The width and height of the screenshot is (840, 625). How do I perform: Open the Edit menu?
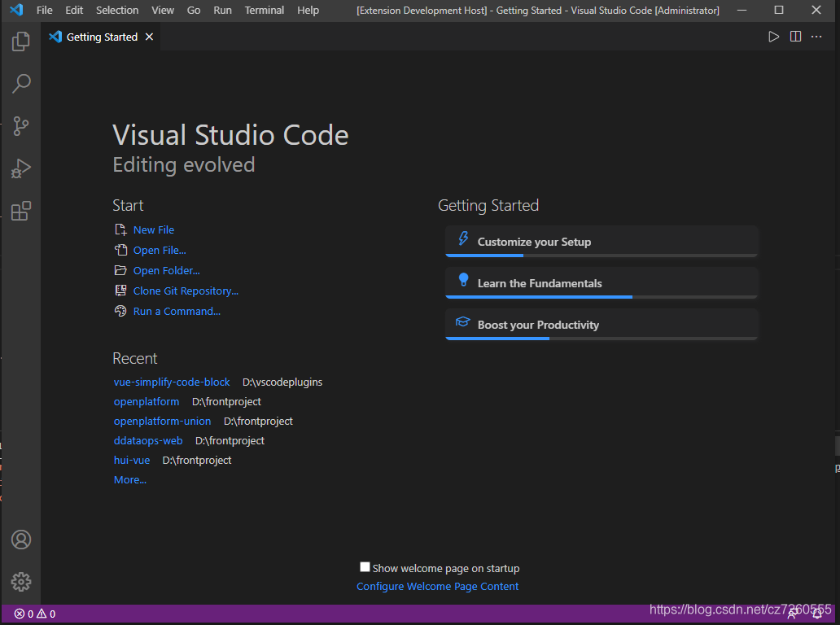[x=74, y=11]
